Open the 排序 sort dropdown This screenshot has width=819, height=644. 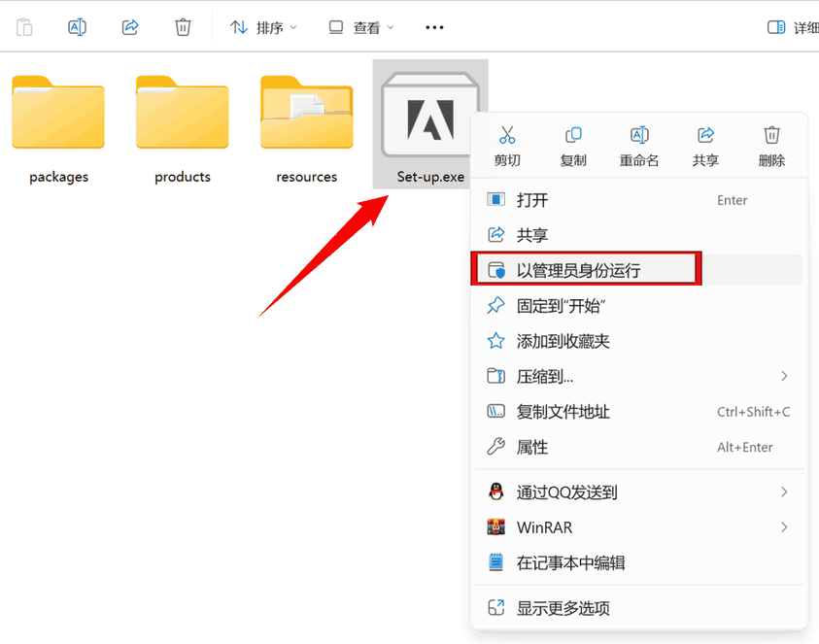coord(264,27)
